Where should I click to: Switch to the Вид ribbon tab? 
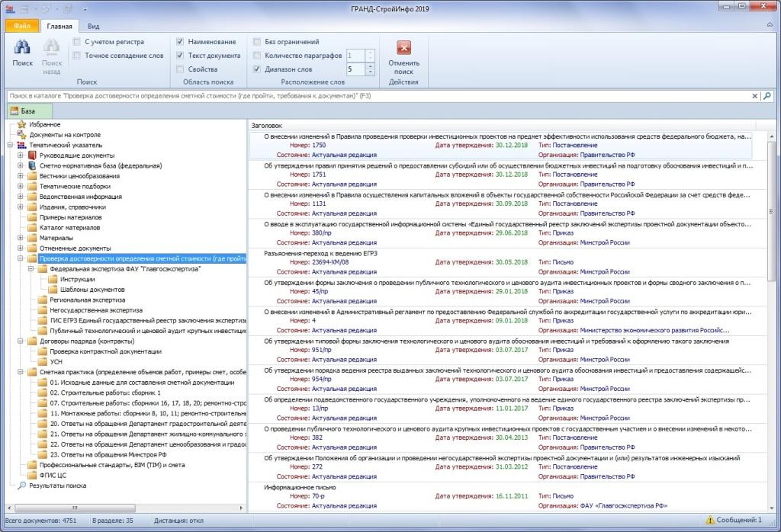pos(93,27)
